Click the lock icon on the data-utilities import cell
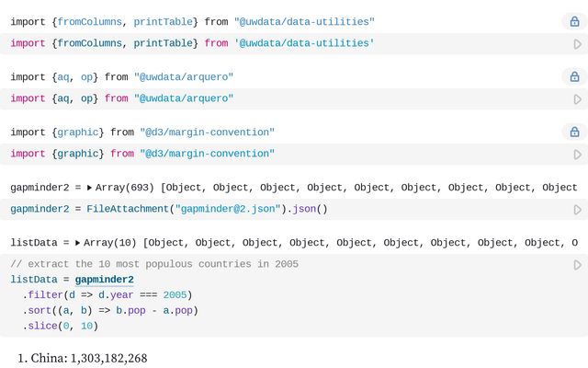The width and height of the screenshot is (588, 368). click(x=574, y=21)
